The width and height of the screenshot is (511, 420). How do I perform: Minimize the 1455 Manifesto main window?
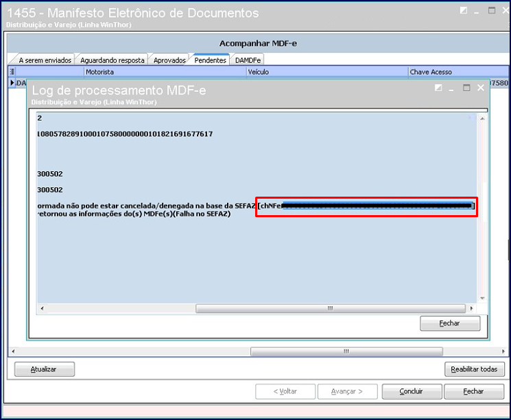tap(477, 12)
